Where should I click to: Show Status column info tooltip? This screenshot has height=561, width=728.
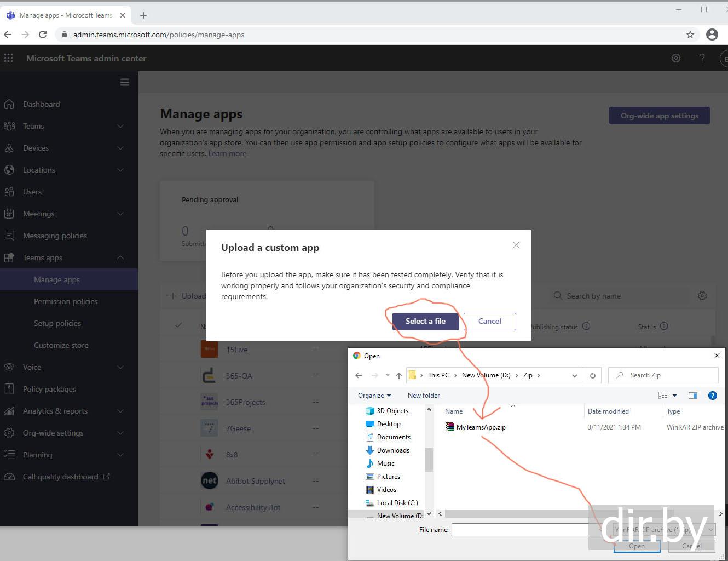point(664,326)
